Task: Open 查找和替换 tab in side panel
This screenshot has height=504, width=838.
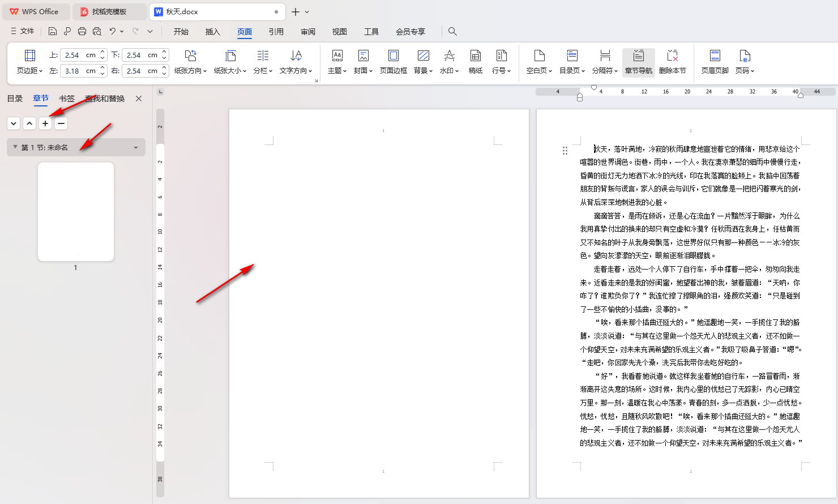Action: pyautogui.click(x=105, y=99)
